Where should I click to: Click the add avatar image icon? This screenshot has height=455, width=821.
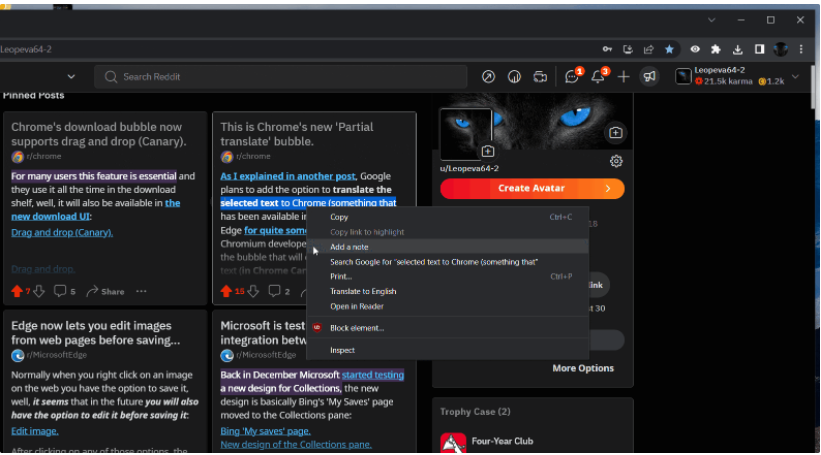(487, 151)
